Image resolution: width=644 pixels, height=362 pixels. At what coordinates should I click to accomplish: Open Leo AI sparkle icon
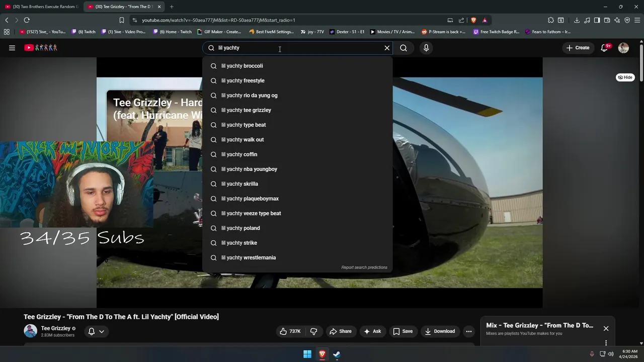[x=617, y=20]
